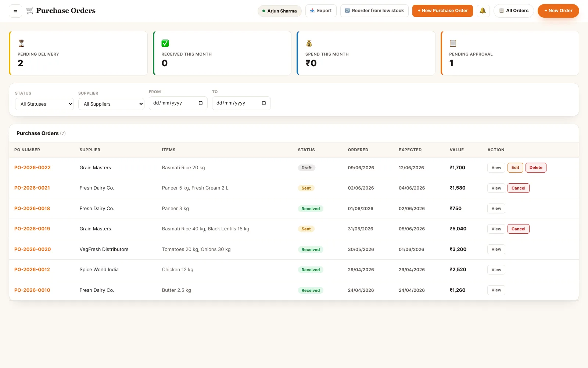View order PO-2026-0022 details
The width and height of the screenshot is (588, 368).
(x=496, y=168)
